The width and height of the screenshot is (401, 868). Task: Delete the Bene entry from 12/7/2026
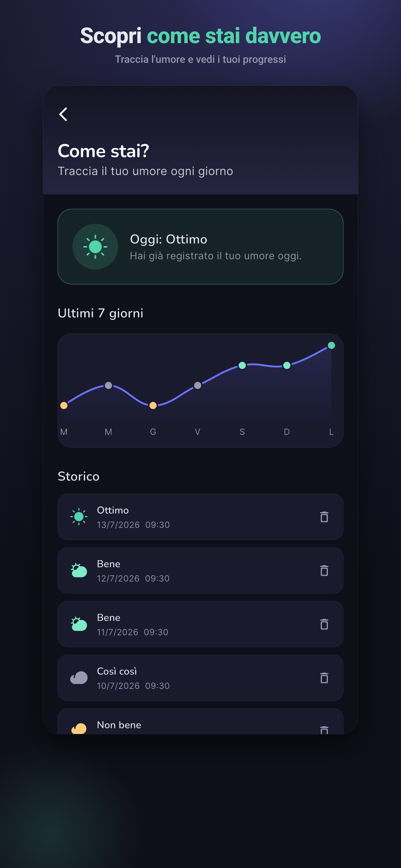[x=324, y=570]
